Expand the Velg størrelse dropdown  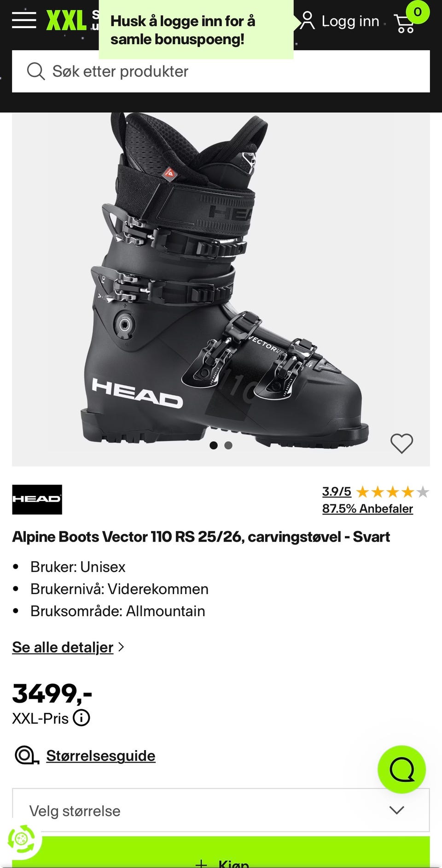pyautogui.click(x=221, y=810)
